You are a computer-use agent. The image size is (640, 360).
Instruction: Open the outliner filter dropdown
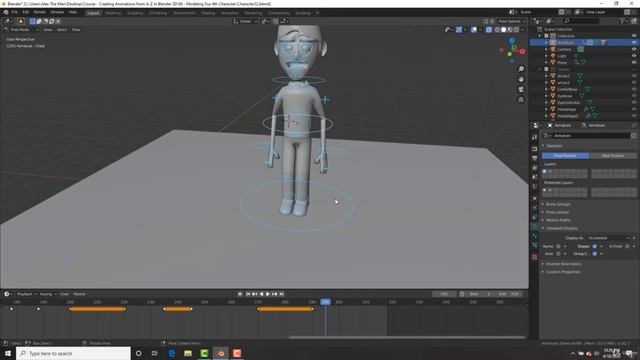pos(624,21)
